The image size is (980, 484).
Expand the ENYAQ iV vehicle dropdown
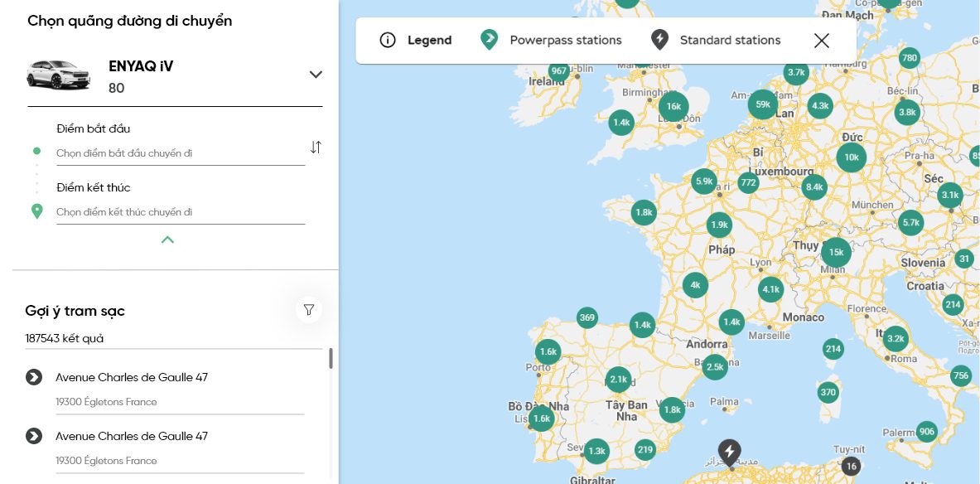316,75
